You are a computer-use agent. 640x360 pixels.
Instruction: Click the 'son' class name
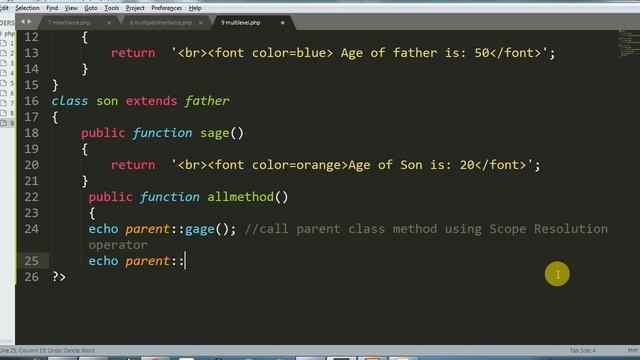click(x=107, y=101)
